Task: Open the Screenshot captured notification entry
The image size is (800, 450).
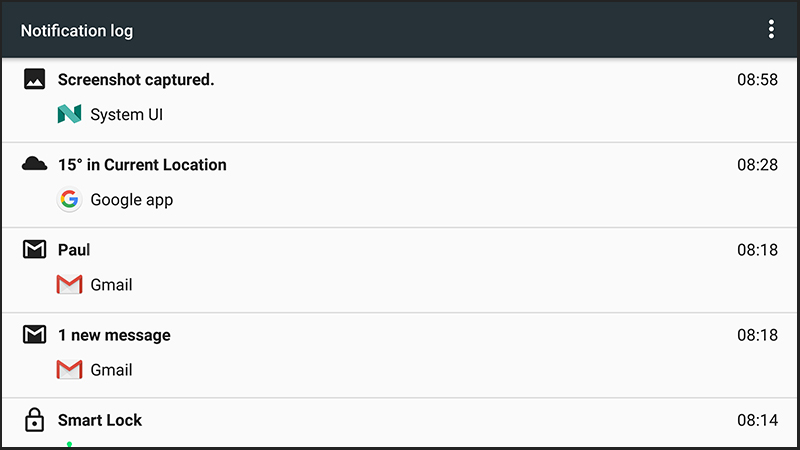Action: pyautogui.click(x=400, y=99)
